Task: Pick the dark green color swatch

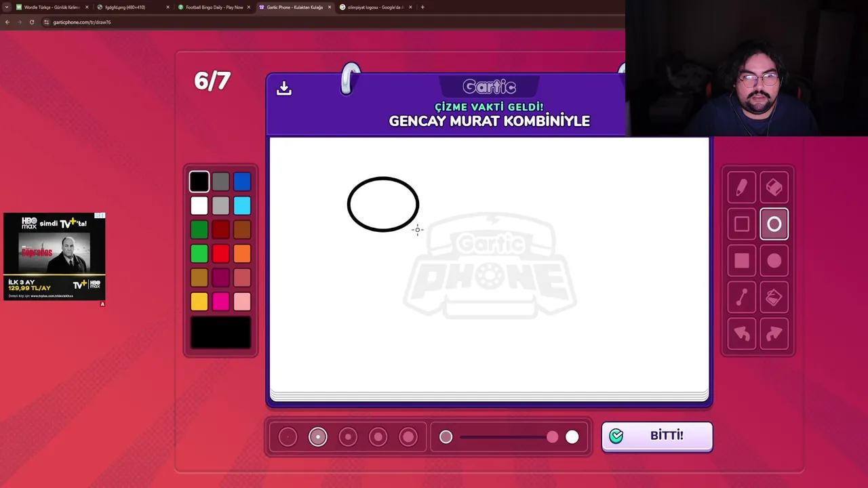Action: (x=199, y=230)
